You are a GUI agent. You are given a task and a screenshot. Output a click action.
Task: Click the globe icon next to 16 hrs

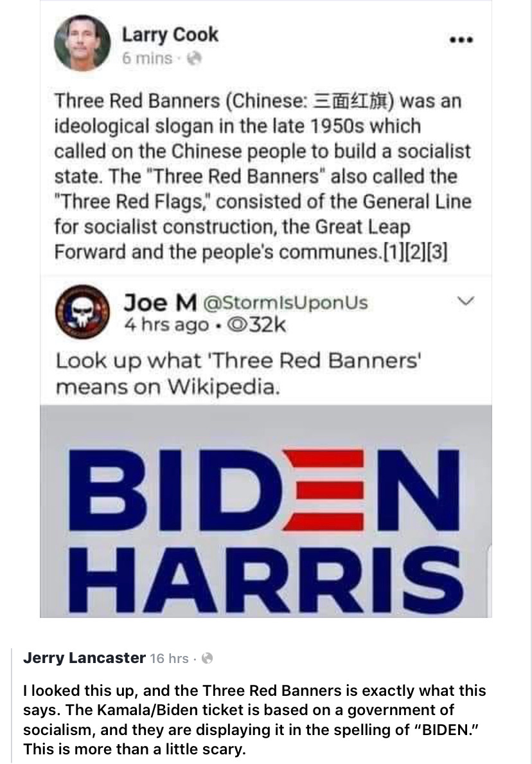[207, 659]
